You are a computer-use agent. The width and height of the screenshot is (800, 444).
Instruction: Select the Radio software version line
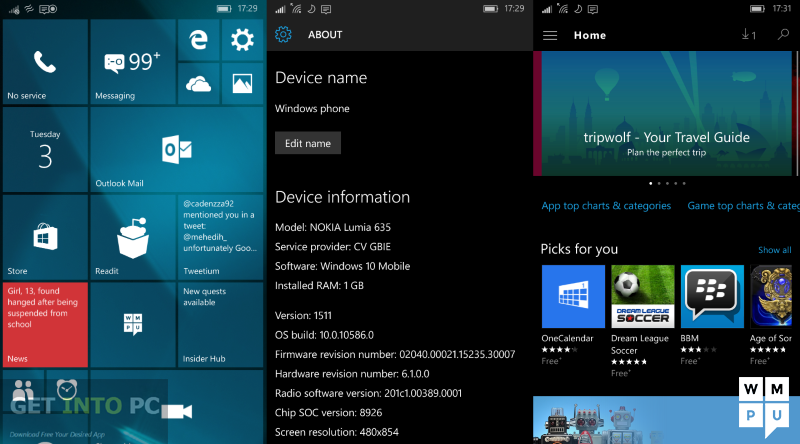point(368,393)
